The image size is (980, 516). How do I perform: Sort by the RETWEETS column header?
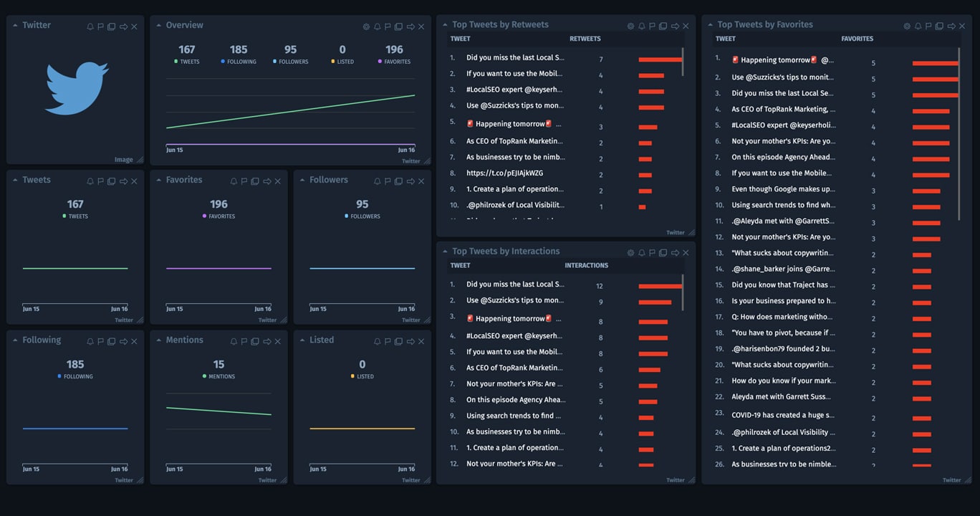[585, 39]
